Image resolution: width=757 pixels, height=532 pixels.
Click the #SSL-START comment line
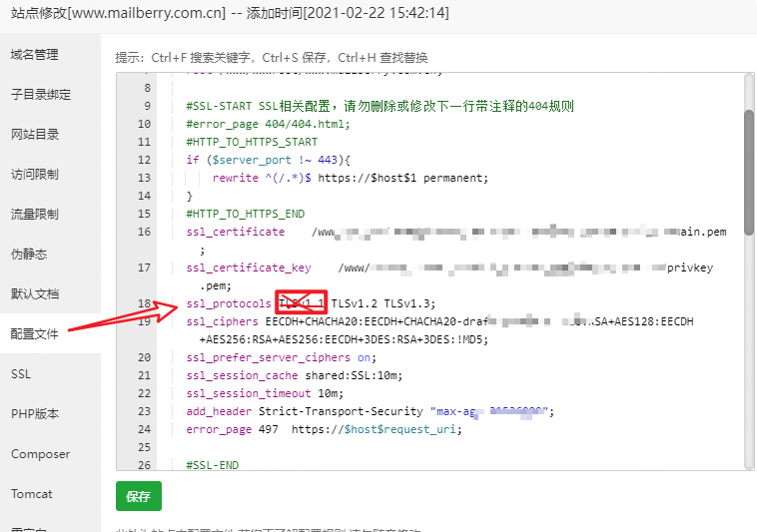[x=379, y=106]
